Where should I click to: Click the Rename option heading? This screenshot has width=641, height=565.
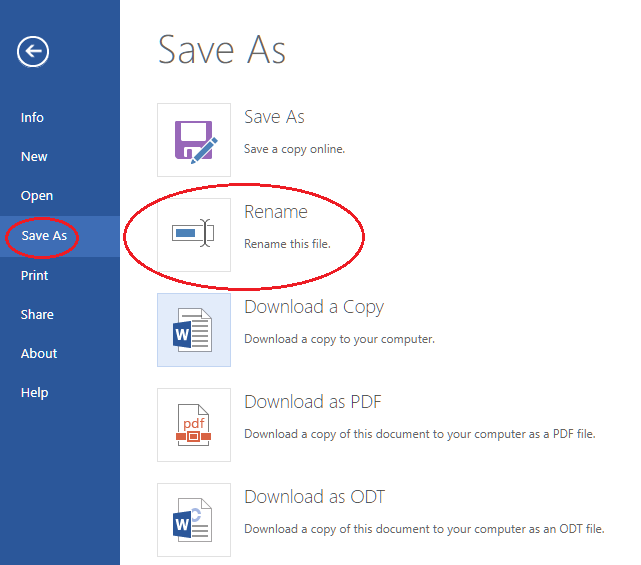[276, 212]
